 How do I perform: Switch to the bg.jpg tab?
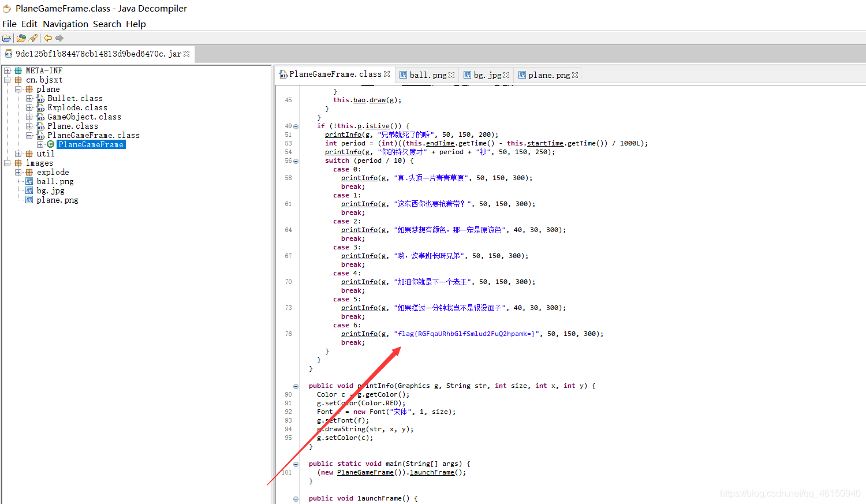(487, 75)
